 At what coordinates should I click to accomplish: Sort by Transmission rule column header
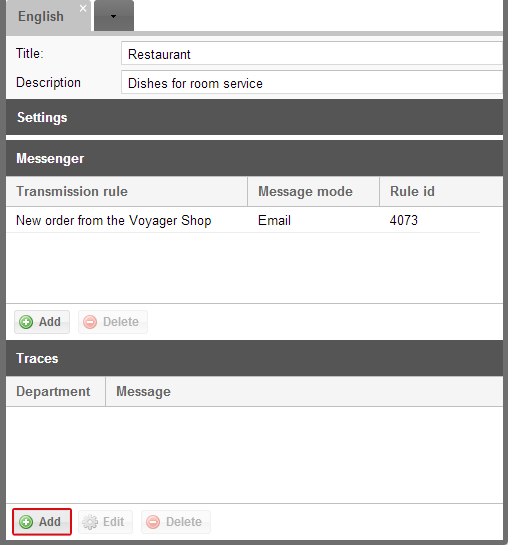(x=127, y=192)
